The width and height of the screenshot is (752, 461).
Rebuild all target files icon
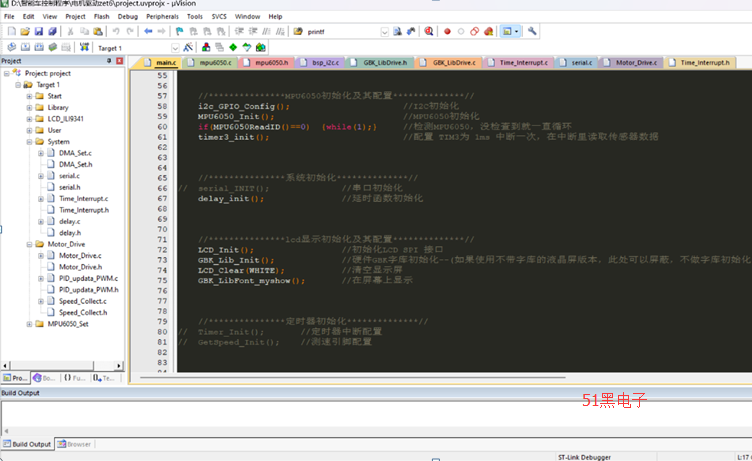click(x=39, y=47)
